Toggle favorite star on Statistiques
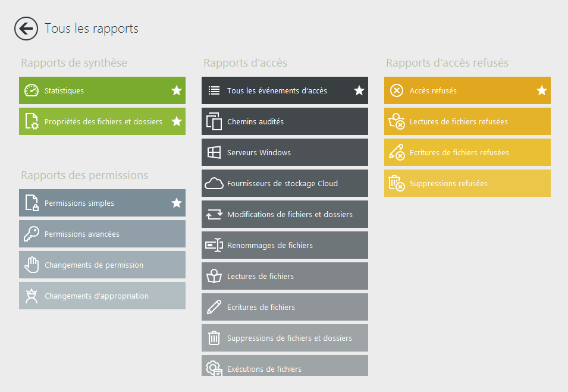The width and height of the screenshot is (568, 392). coord(177,90)
